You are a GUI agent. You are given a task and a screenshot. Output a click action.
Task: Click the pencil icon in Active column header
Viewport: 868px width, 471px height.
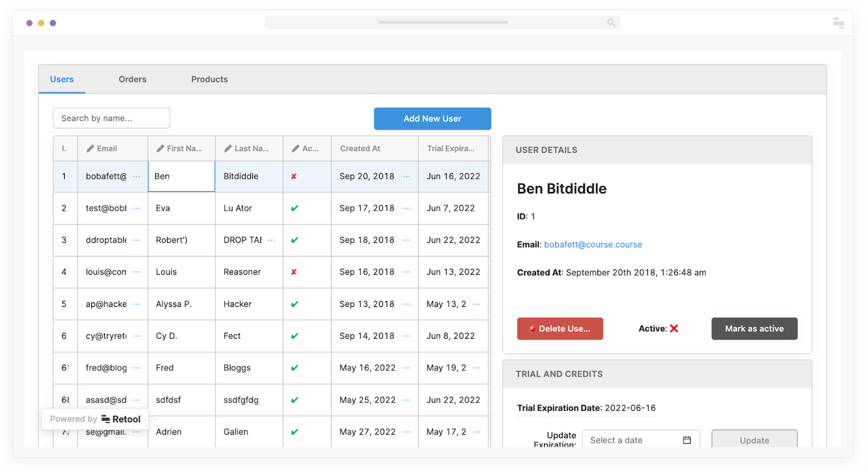[x=296, y=149]
